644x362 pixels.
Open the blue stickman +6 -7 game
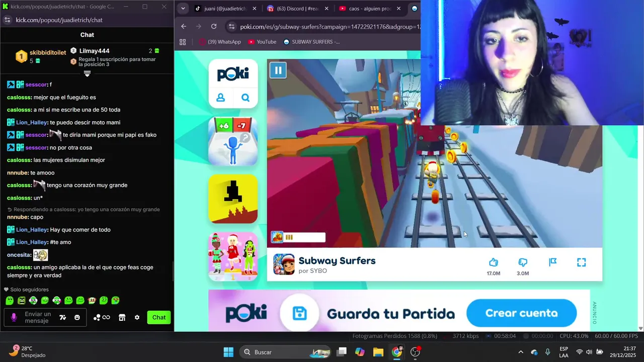233,141
